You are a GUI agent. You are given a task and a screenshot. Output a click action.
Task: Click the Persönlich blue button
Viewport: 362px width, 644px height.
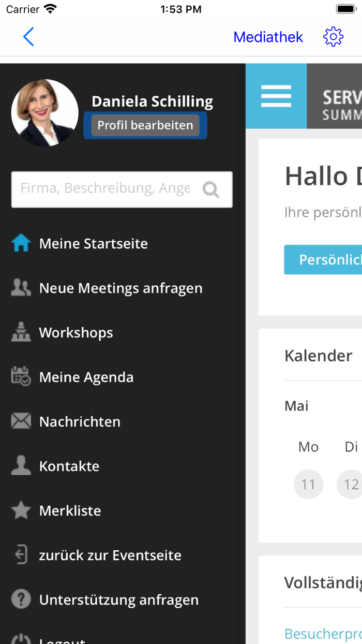323,260
